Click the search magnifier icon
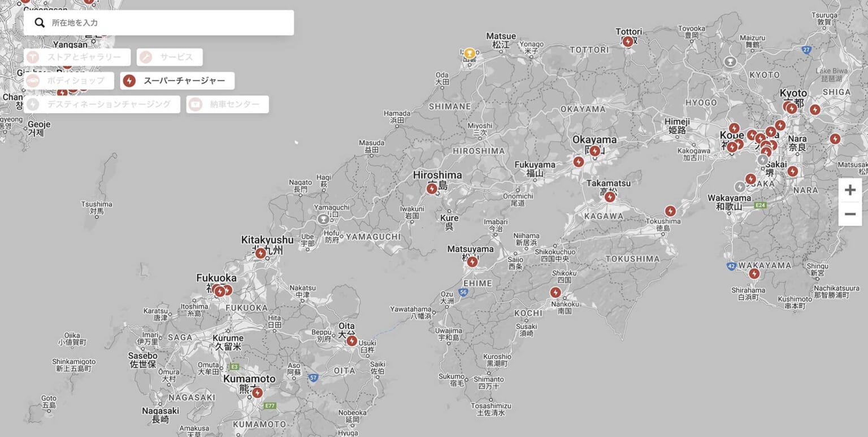868x437 pixels. click(x=40, y=23)
